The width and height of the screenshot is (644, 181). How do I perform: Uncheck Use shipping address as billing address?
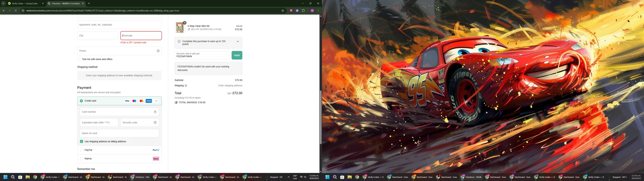[x=82, y=142]
